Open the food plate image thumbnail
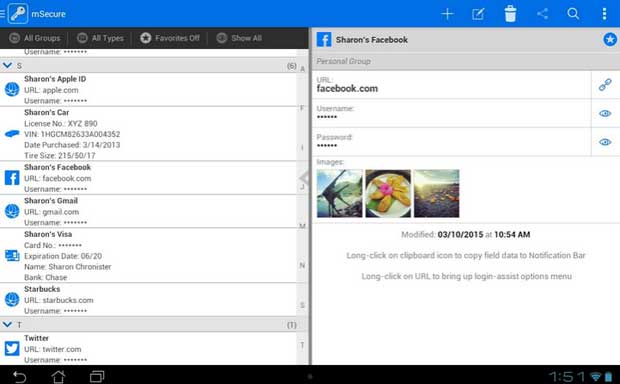Screen dimensions: 620x384 [388, 193]
